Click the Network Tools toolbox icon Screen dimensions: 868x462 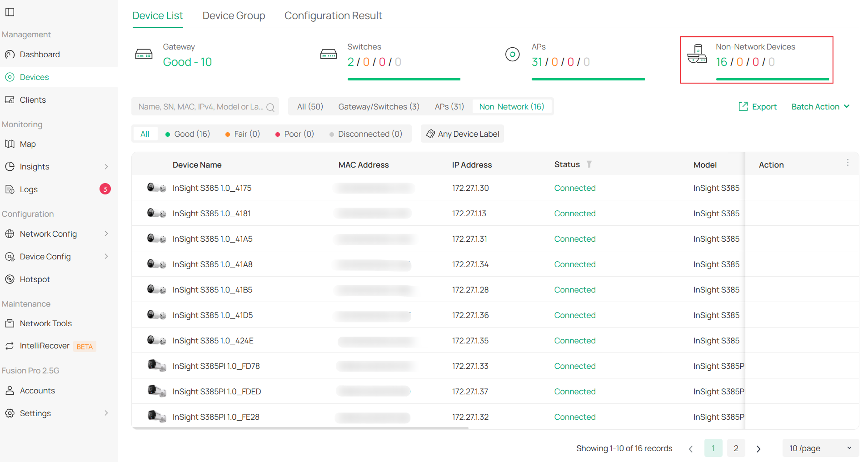tap(10, 323)
